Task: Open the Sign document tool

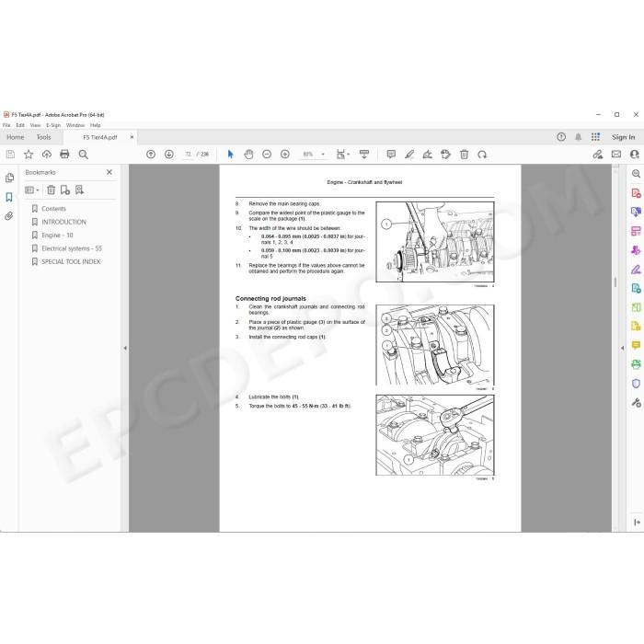Action: click(428, 155)
